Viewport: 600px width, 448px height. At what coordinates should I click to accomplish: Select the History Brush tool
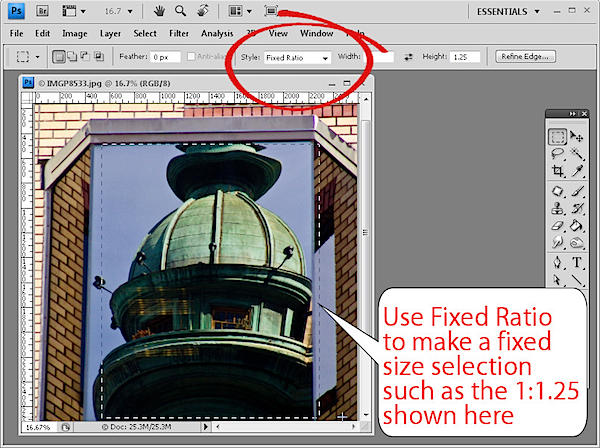[x=576, y=208]
